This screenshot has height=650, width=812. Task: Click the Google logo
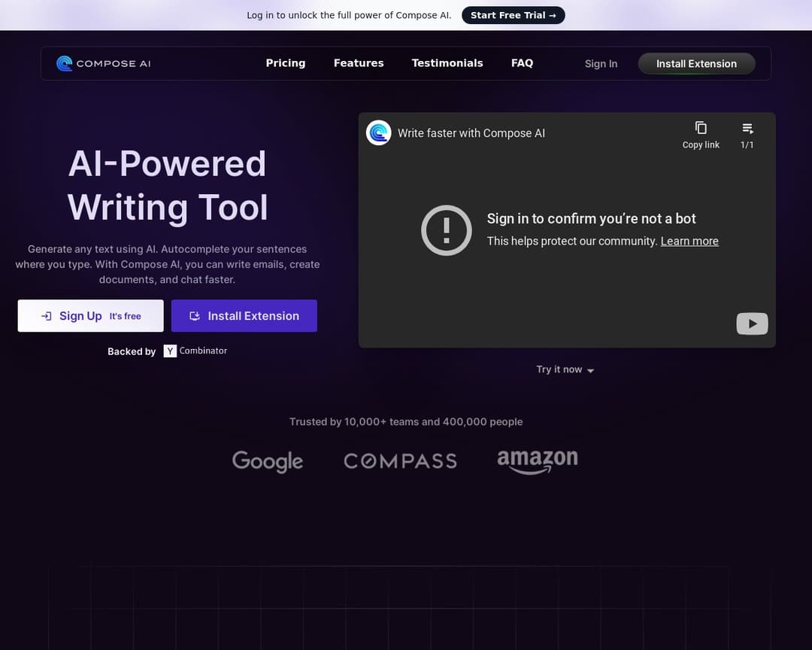pyautogui.click(x=268, y=461)
